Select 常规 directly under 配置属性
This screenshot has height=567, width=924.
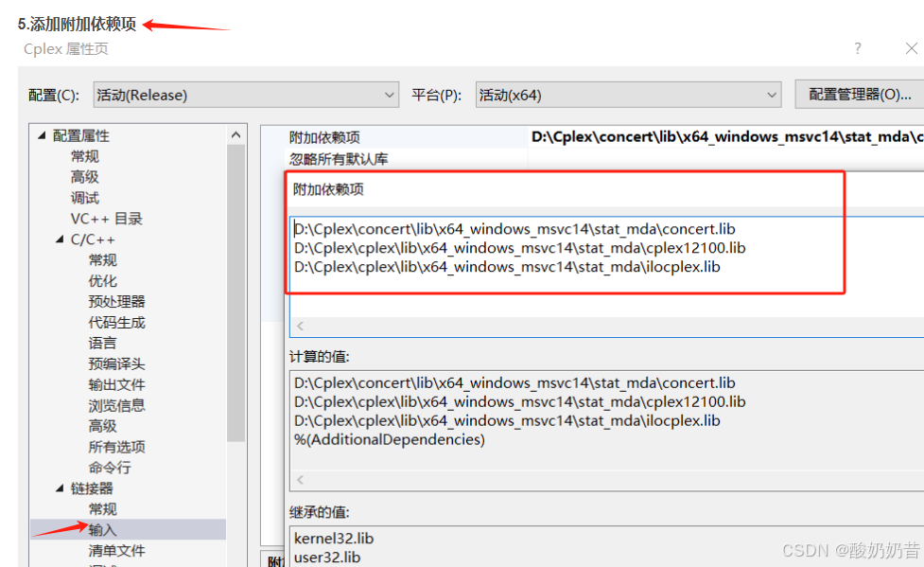85,156
